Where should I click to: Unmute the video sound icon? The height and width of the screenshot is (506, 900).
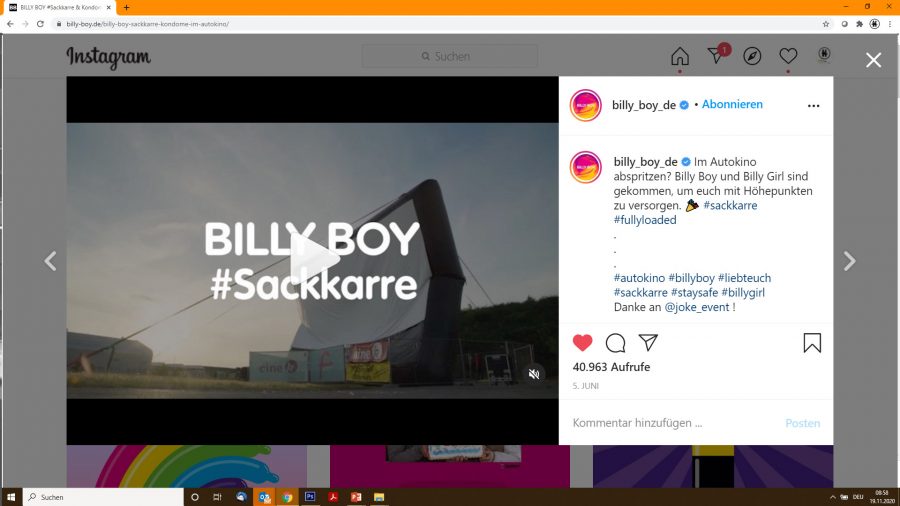(534, 374)
